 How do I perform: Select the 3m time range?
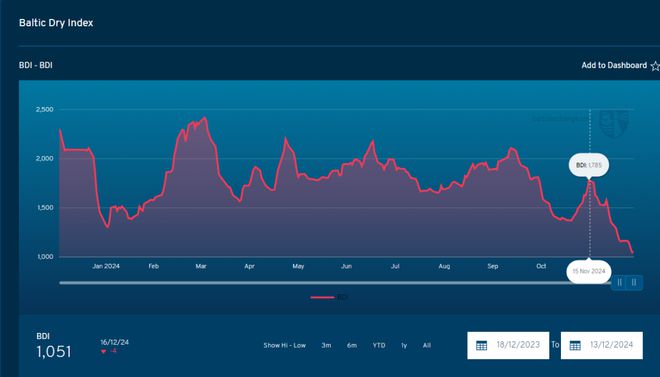(x=326, y=345)
